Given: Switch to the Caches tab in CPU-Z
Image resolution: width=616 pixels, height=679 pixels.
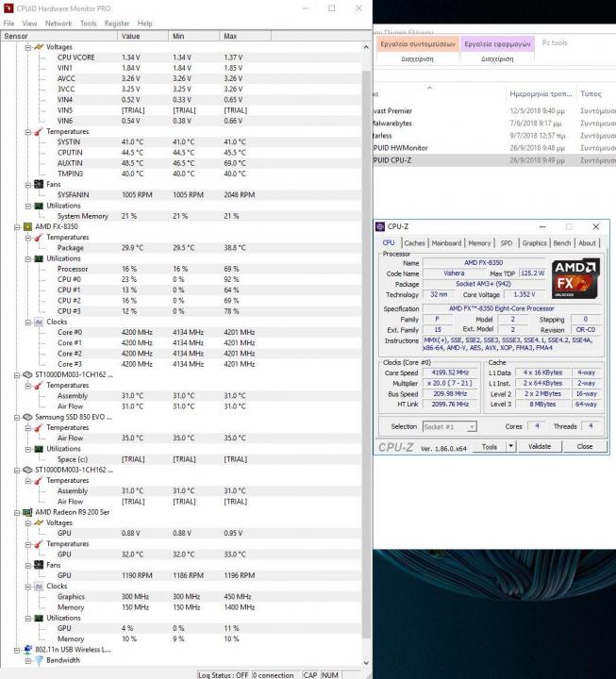Looking at the screenshot, I should point(414,243).
